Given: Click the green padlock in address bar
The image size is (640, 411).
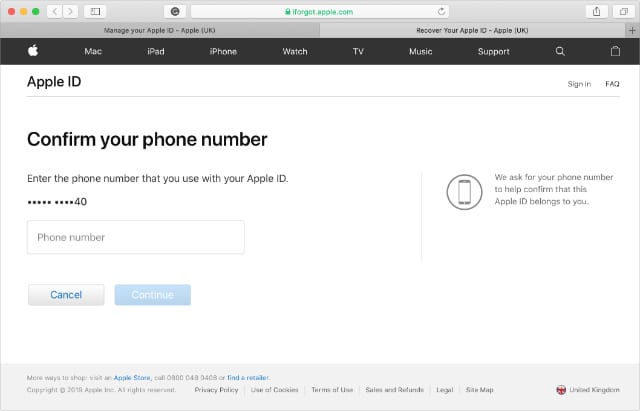Looking at the screenshot, I should [288, 12].
